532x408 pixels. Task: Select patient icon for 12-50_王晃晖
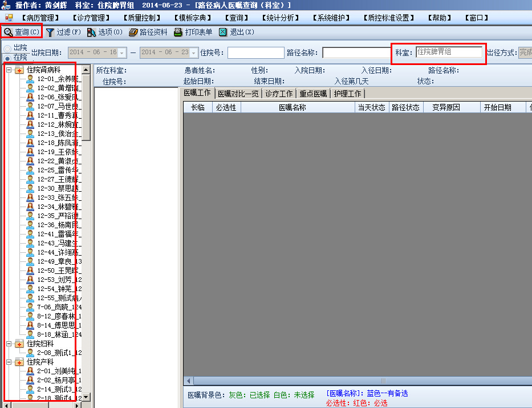[x=30, y=270]
